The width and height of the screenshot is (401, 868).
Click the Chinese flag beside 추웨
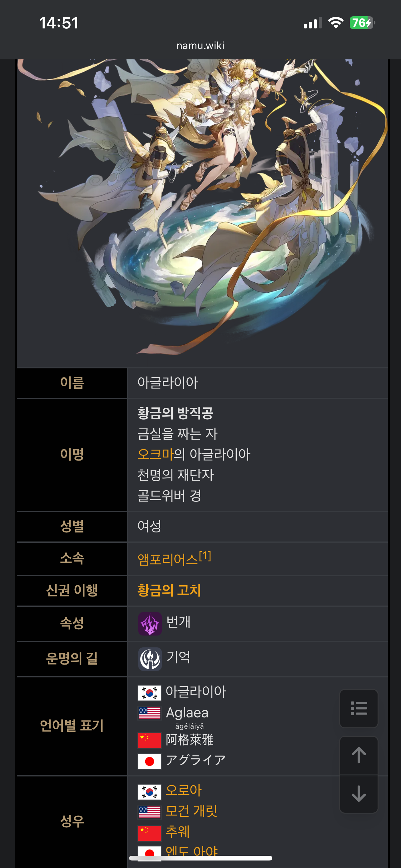point(150,833)
